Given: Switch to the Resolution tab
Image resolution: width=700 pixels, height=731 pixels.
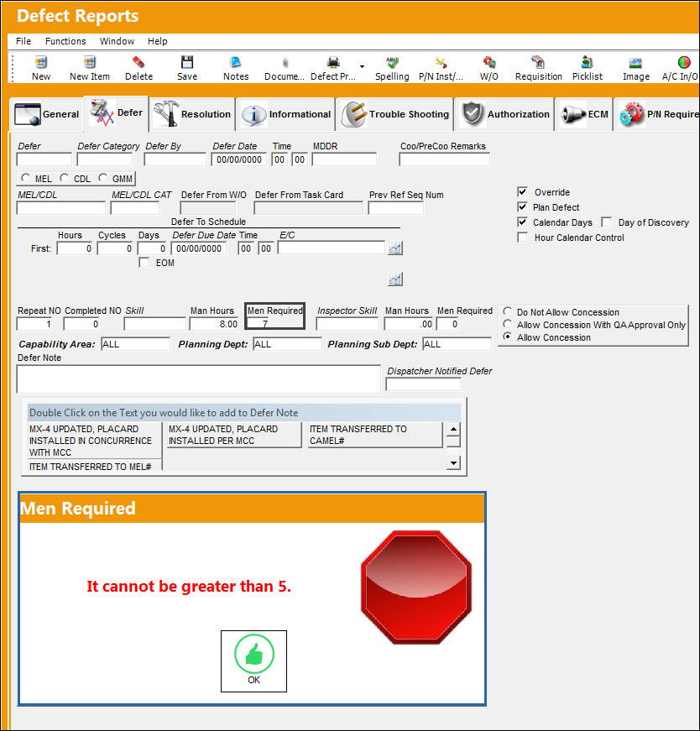Looking at the screenshot, I should tap(192, 114).
